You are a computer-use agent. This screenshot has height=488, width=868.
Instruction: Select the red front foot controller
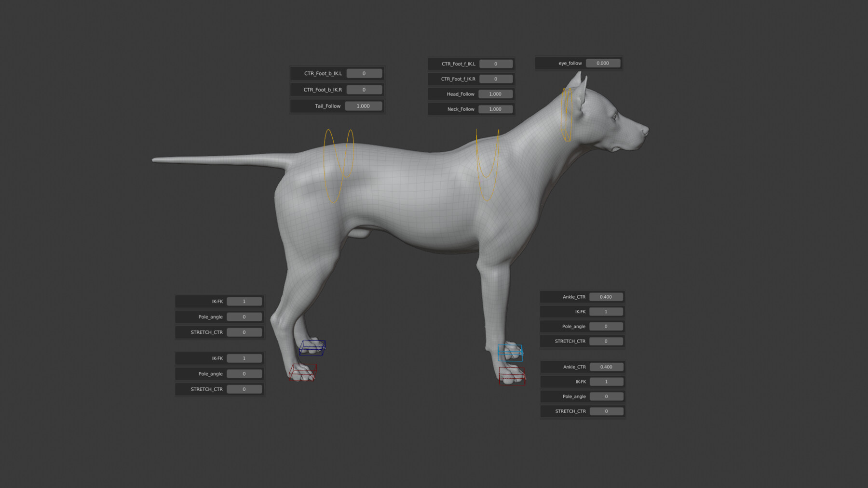click(511, 375)
